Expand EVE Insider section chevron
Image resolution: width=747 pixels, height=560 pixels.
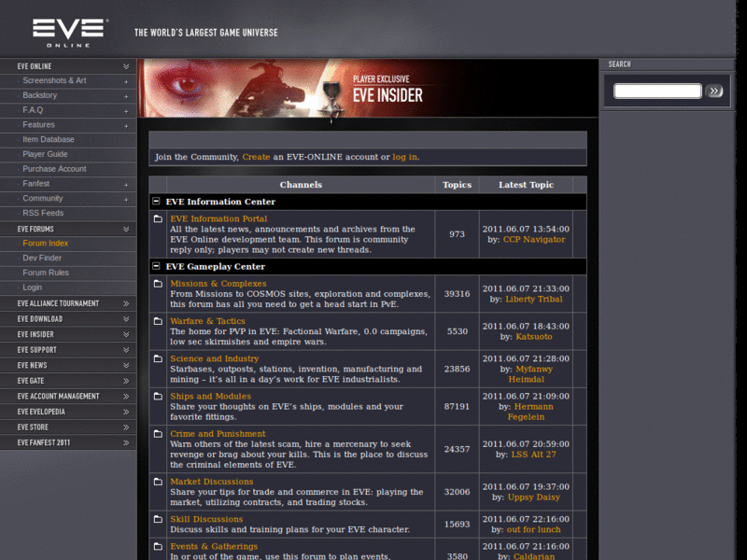coord(126,334)
